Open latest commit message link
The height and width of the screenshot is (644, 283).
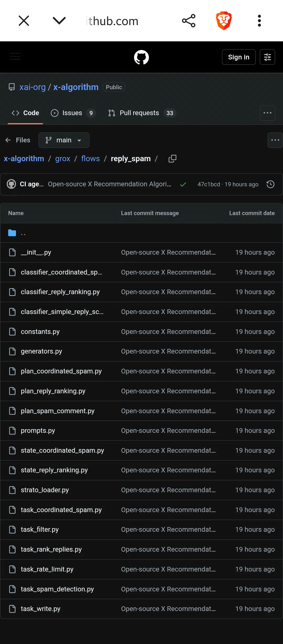click(110, 184)
